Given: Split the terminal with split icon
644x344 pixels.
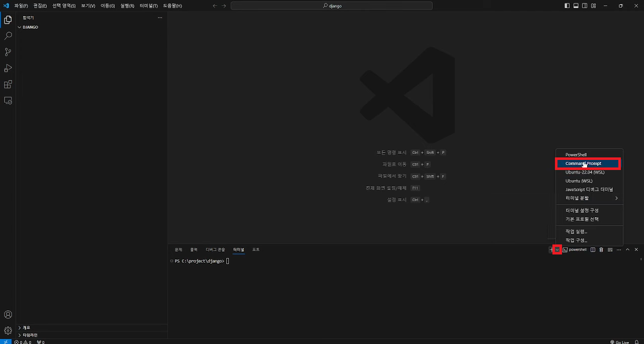Looking at the screenshot, I should [593, 249].
